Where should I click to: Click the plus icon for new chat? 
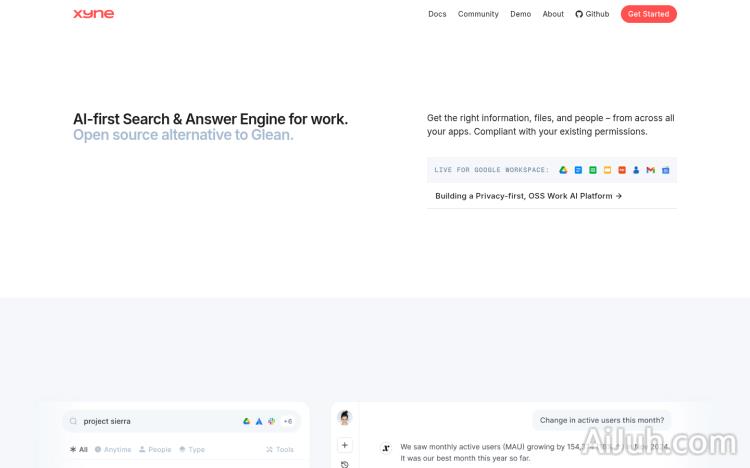pyautogui.click(x=345, y=445)
